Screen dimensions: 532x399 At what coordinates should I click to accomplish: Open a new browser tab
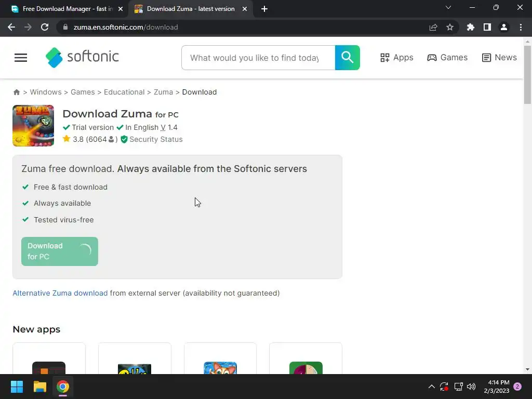coord(264,9)
